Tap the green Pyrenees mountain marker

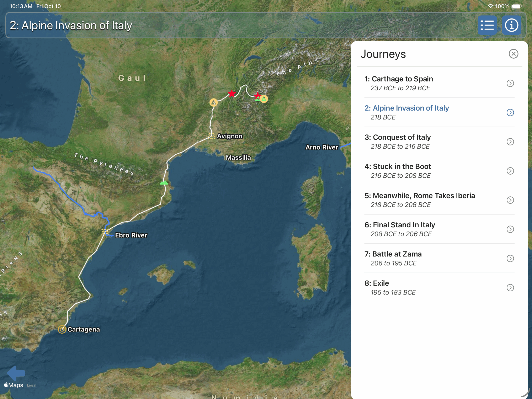pyautogui.click(x=164, y=183)
